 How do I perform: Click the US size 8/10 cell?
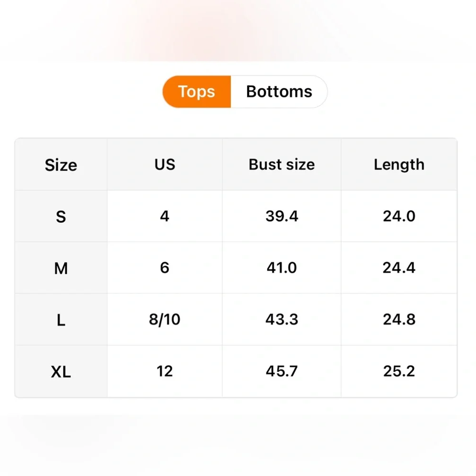click(165, 319)
